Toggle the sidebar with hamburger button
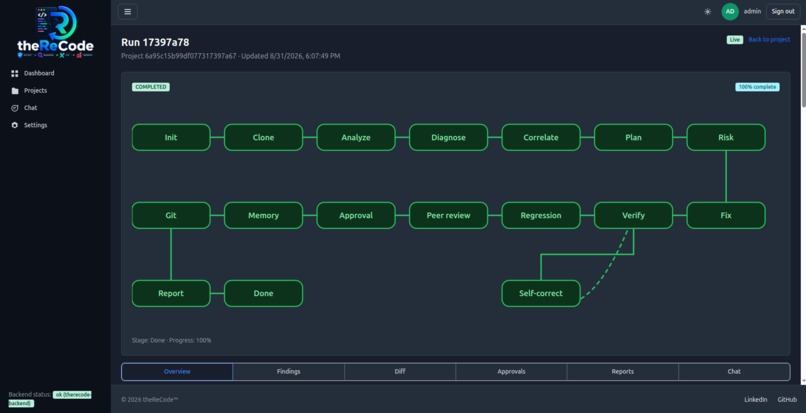Viewport: 806px width, 413px height. 127,11
